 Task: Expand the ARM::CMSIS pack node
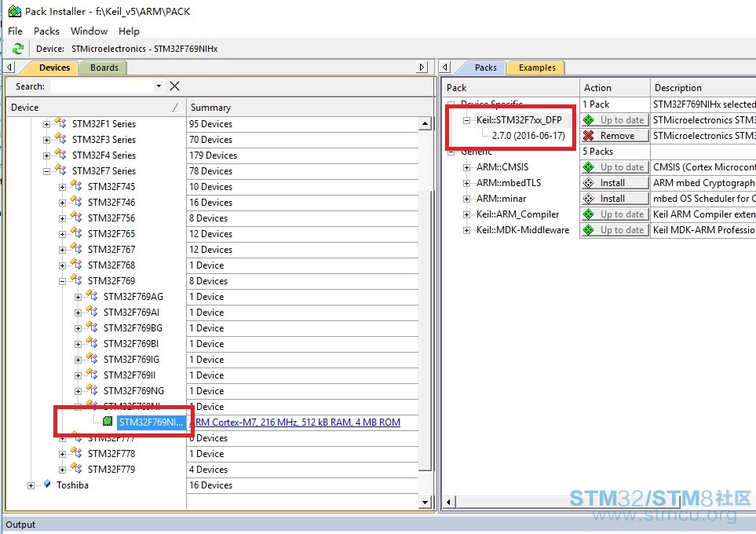(467, 168)
